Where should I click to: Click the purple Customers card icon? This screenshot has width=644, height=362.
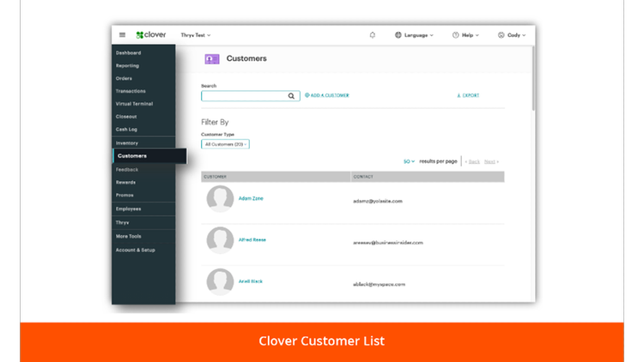(212, 59)
